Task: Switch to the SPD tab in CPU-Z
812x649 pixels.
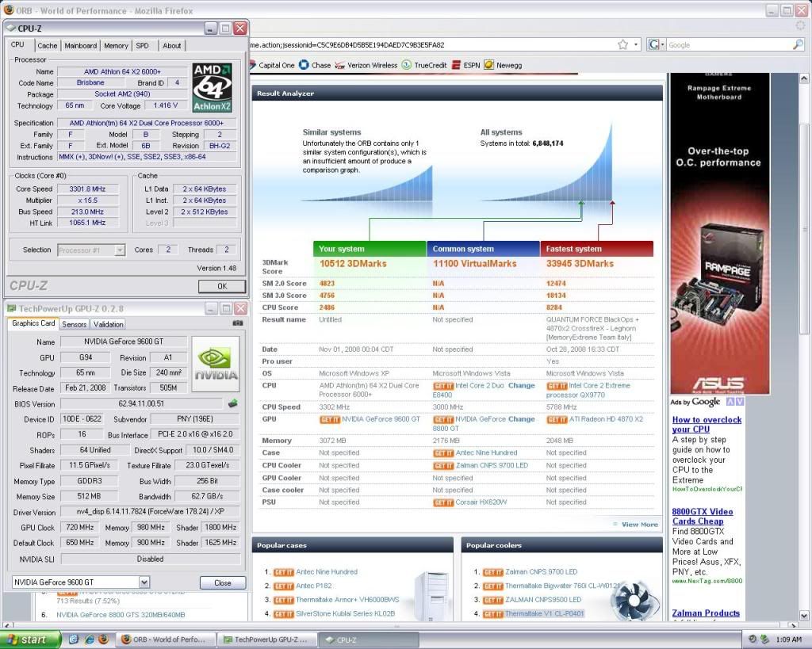Action: [143, 45]
